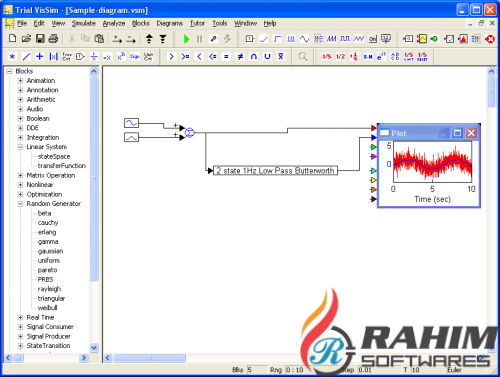The image size is (500, 377).
Task: Click the pause simulation icon
Action: pos(200,39)
